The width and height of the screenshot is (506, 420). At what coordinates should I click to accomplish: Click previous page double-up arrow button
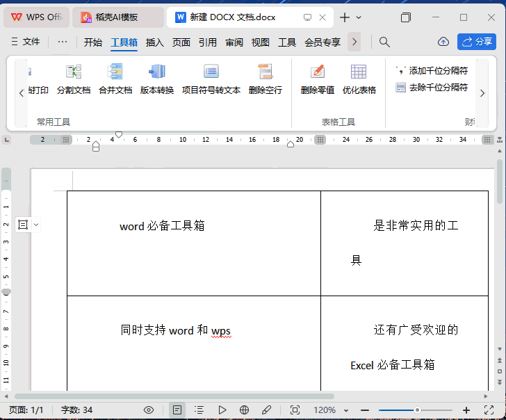pos(500,360)
